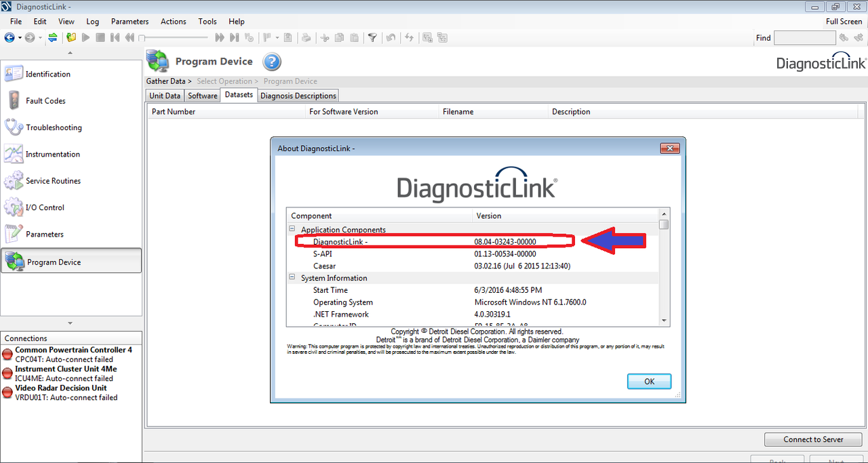The image size is (868, 463).
Task: Collapse the System Information group
Action: pyautogui.click(x=292, y=278)
